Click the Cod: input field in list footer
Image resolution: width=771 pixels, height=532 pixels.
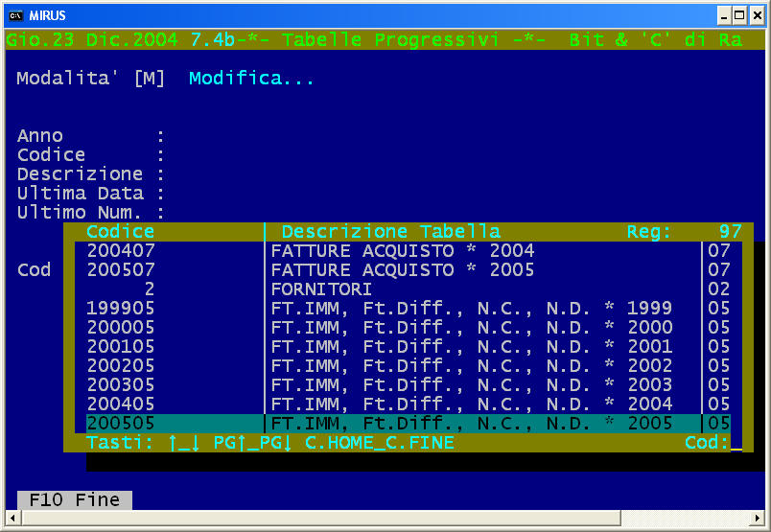tap(736, 443)
